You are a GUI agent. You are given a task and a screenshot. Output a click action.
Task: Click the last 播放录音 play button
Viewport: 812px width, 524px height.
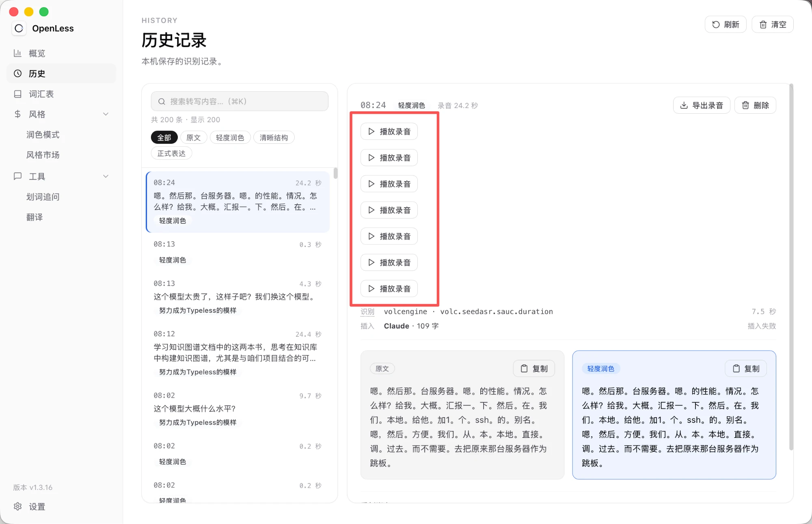389,288
